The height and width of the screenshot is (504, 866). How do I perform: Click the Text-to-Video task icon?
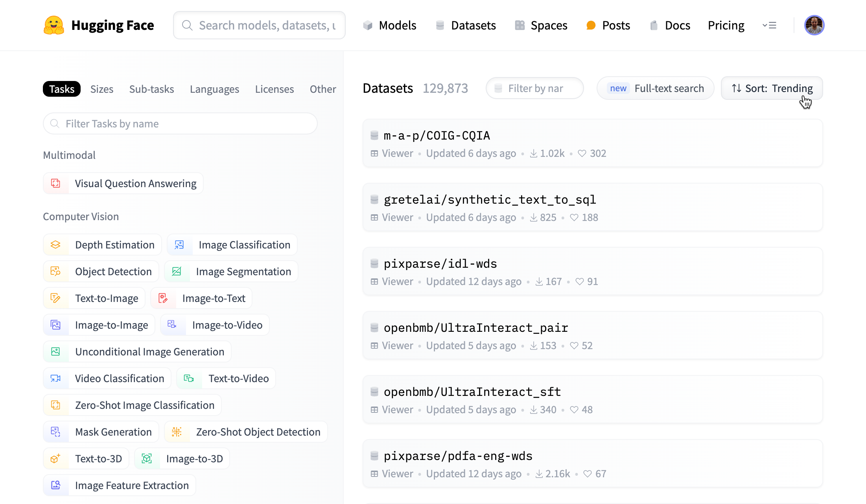(189, 378)
